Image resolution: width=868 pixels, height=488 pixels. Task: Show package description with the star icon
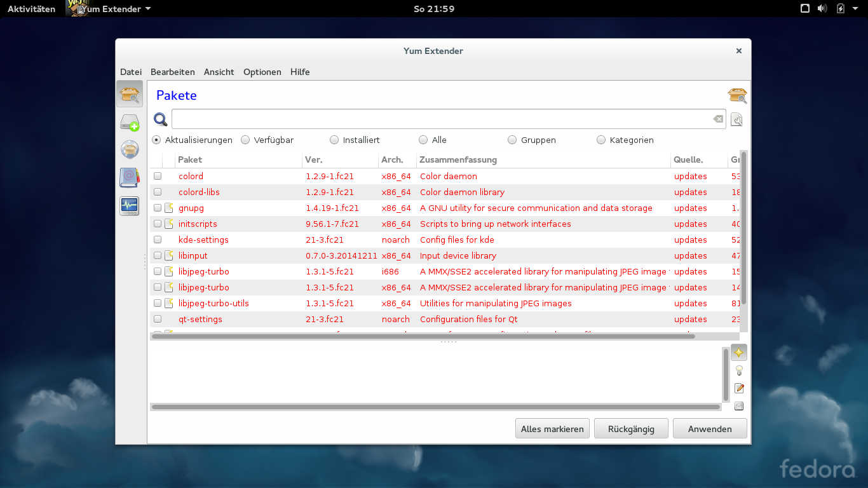pyautogui.click(x=738, y=352)
